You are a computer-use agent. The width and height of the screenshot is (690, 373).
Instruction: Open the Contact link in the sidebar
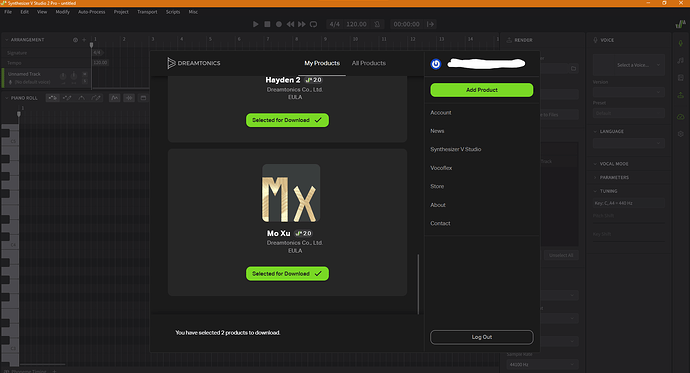440,223
